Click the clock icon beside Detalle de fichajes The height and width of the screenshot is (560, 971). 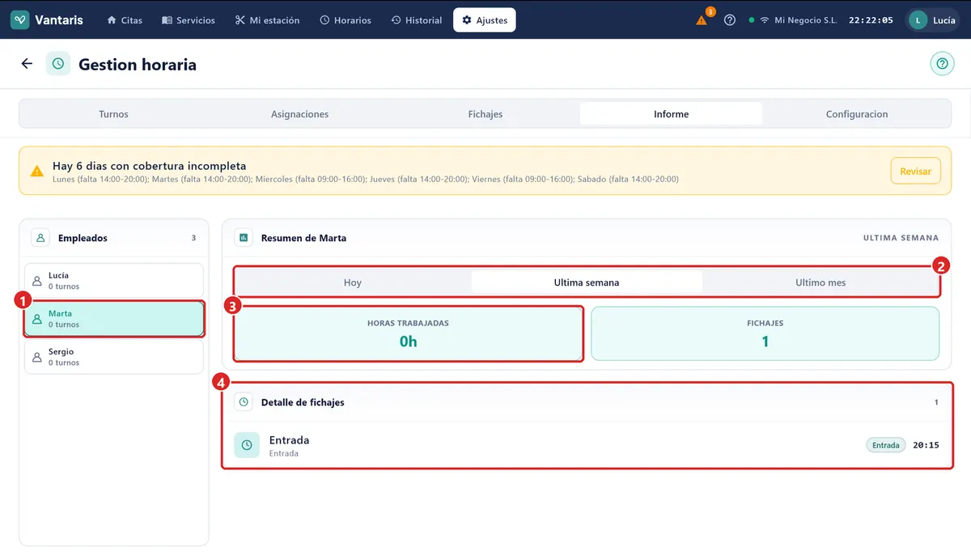point(244,402)
